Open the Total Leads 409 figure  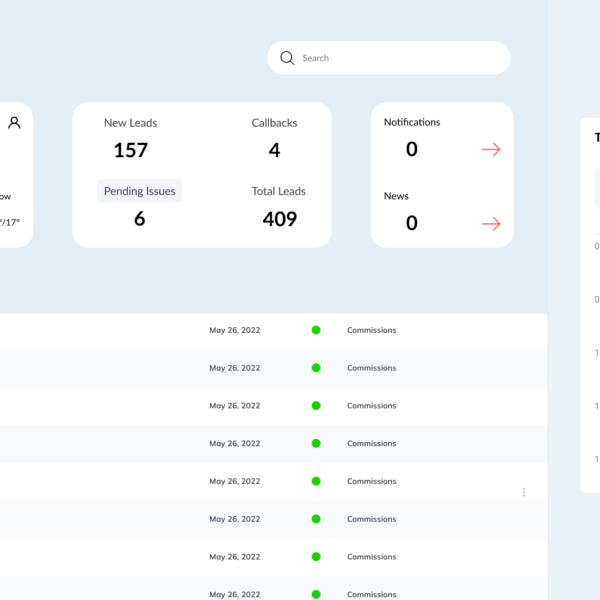(x=279, y=219)
